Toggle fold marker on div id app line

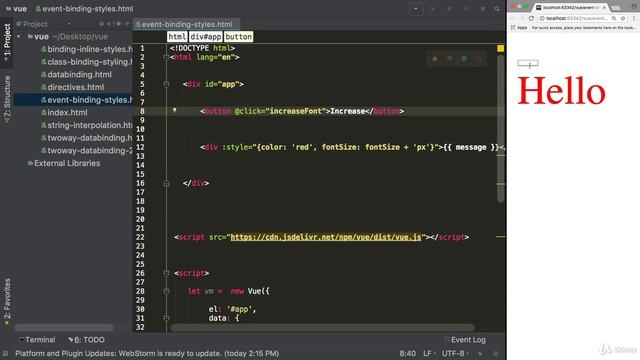click(x=166, y=84)
